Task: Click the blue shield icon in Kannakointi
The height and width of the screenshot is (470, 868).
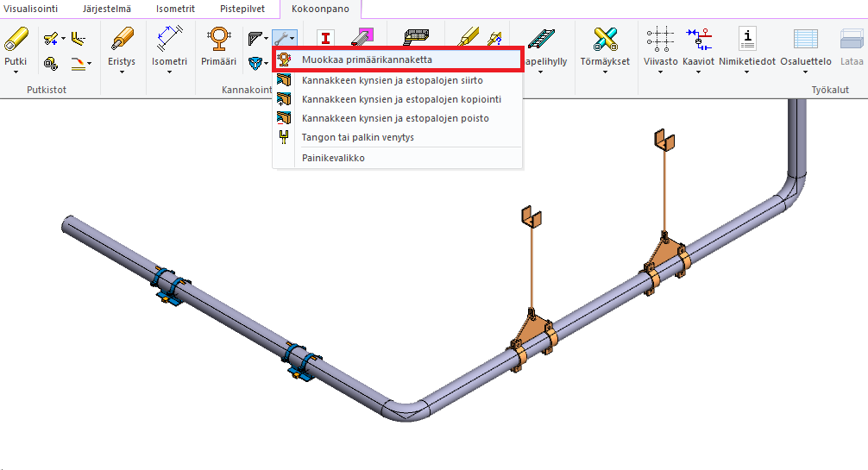Action: click(255, 64)
